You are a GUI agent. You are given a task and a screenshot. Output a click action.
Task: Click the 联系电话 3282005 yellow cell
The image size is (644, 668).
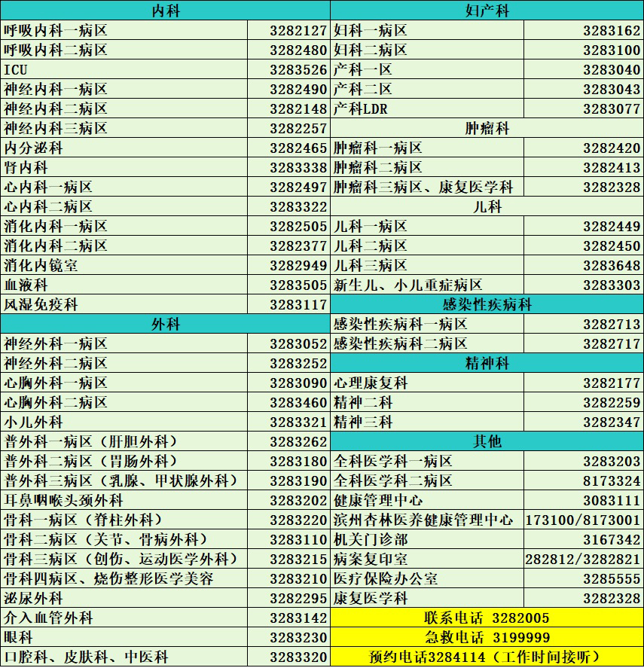[487, 618]
